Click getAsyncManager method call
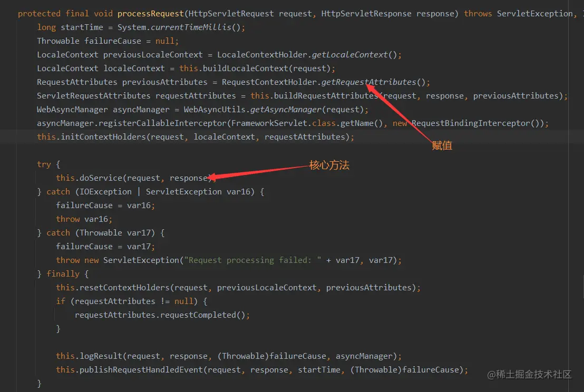 point(285,110)
